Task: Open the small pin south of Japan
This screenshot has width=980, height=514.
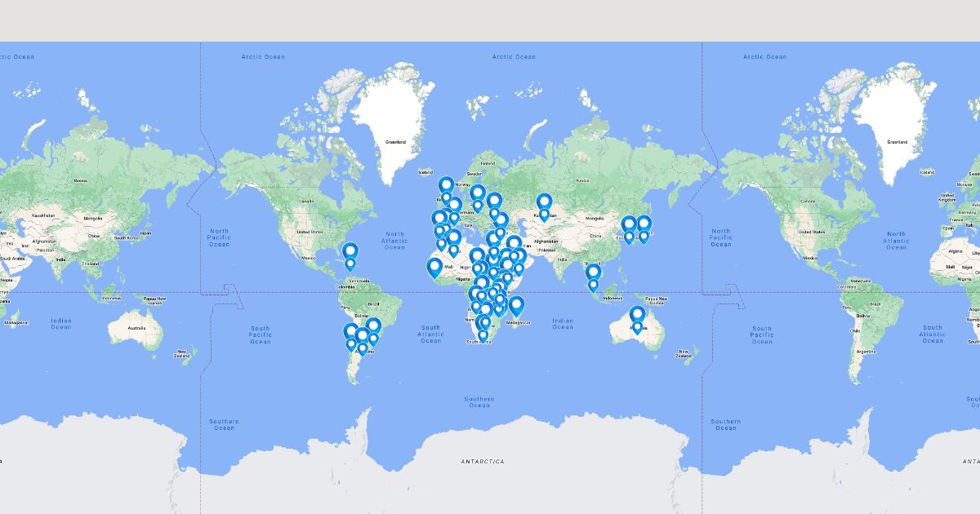Action: 644,237
